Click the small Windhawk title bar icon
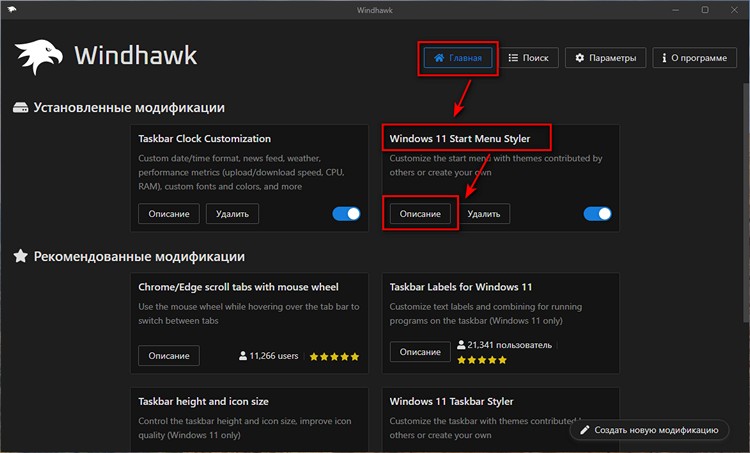Viewport: 750px width, 453px height. click(11, 9)
